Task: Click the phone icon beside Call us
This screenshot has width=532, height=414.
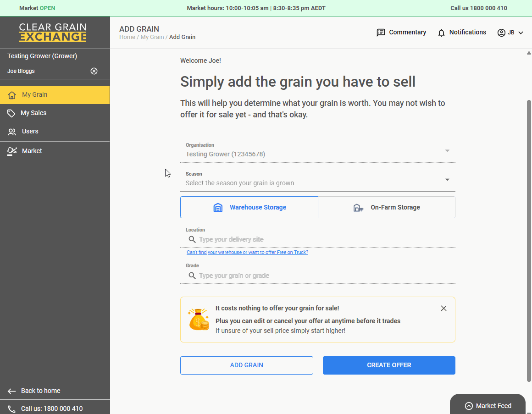Action: point(11,409)
